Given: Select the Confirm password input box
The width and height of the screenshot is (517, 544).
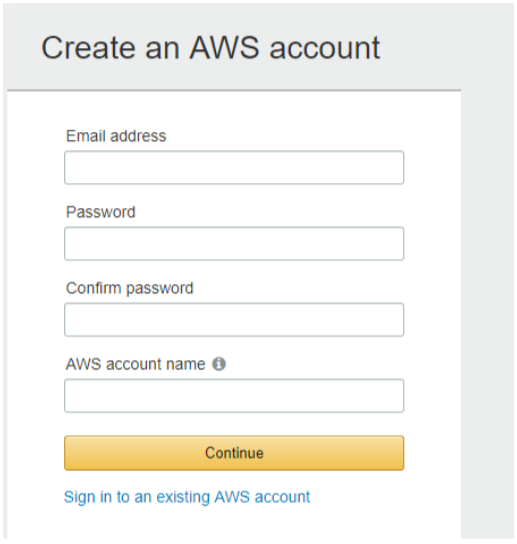Looking at the screenshot, I should 234,319.
